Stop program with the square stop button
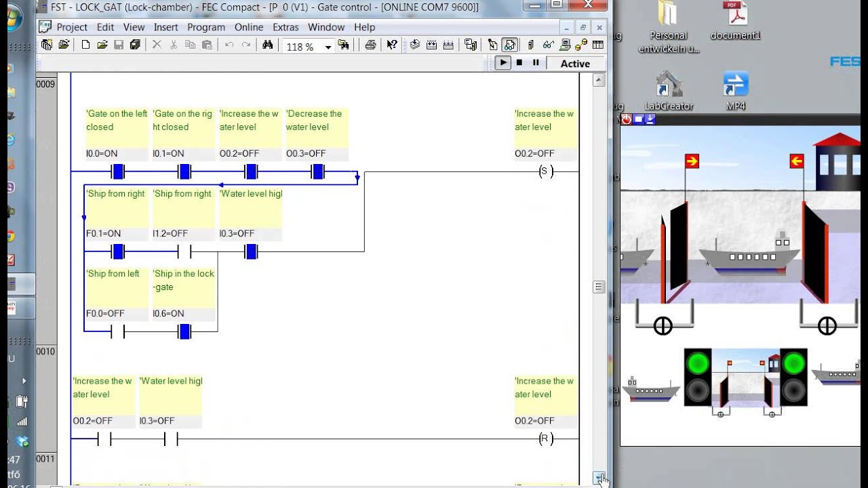Screen dimensions: 868x488 pyautogui.click(x=519, y=63)
